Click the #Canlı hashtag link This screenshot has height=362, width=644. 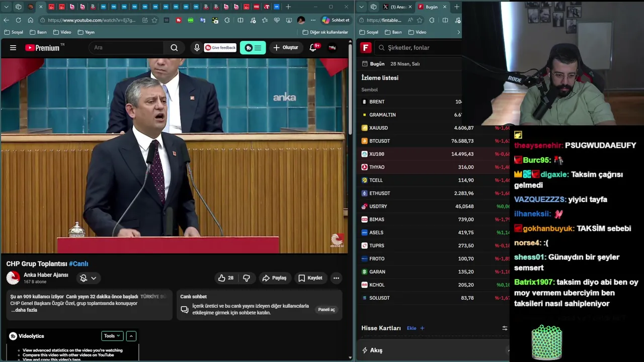pos(78,264)
